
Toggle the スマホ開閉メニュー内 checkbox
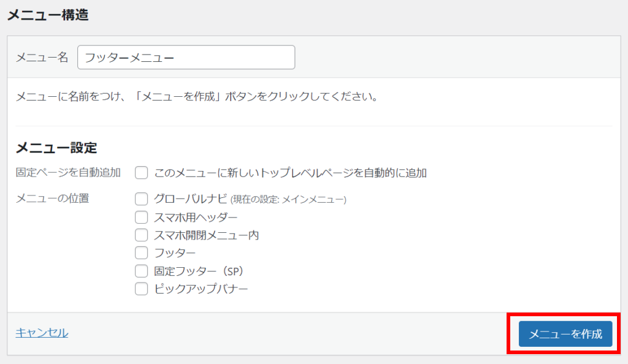[x=142, y=235]
